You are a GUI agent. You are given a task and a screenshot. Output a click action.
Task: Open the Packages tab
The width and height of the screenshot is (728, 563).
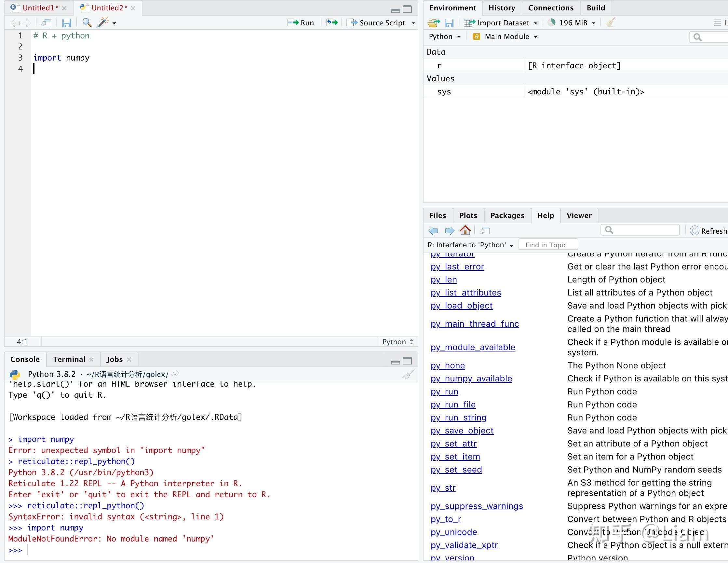click(x=507, y=215)
